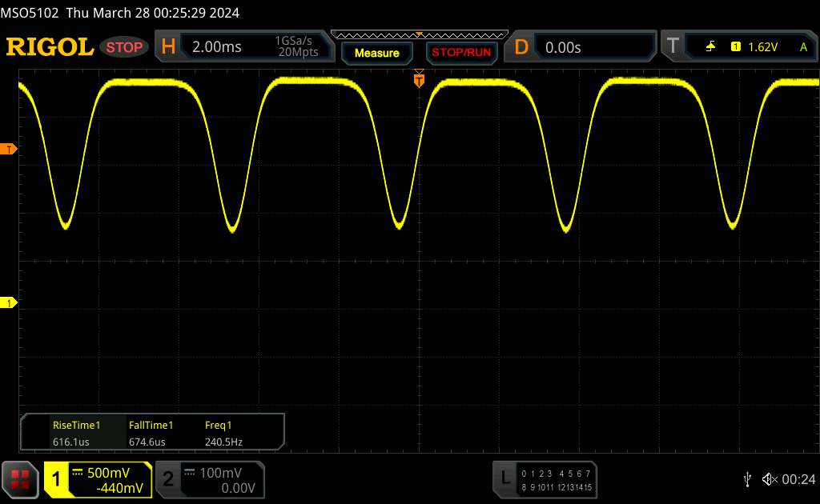Click the yellow channel 1 ground marker

tap(8, 302)
